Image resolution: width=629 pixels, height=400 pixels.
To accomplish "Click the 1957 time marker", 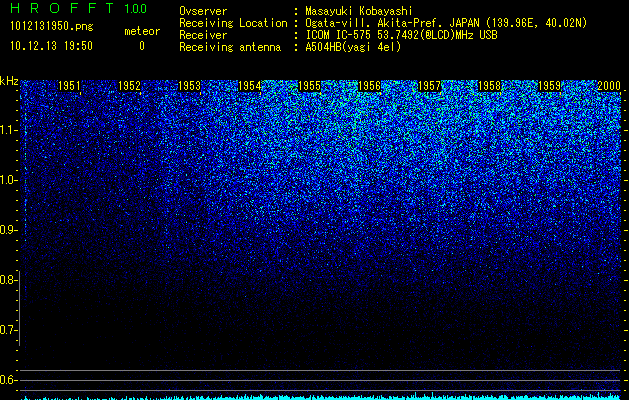I will 429,86.
